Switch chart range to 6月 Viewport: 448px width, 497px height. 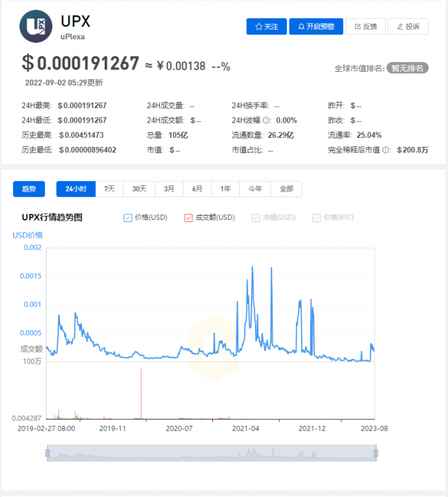(x=197, y=189)
